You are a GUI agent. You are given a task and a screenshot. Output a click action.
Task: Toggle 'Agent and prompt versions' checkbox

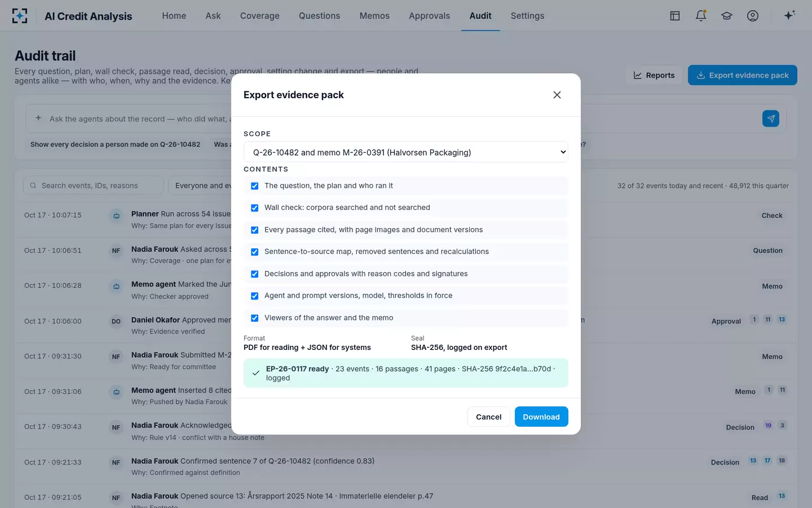255,296
